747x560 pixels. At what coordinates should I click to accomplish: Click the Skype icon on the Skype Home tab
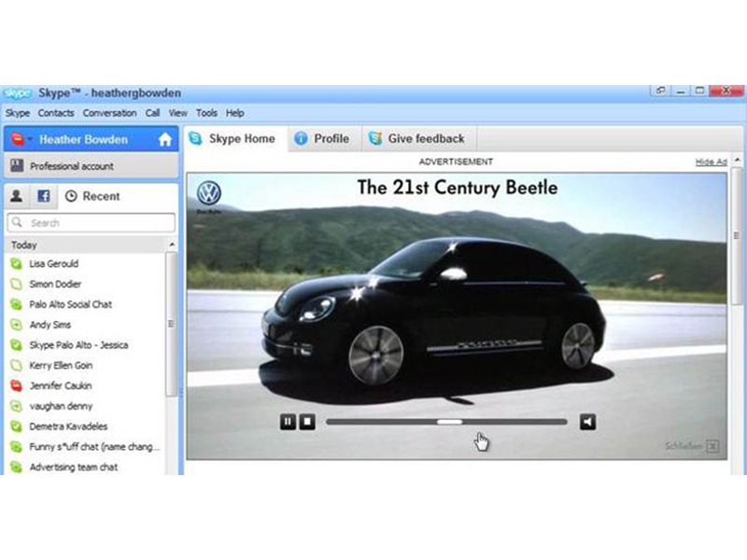[195, 138]
